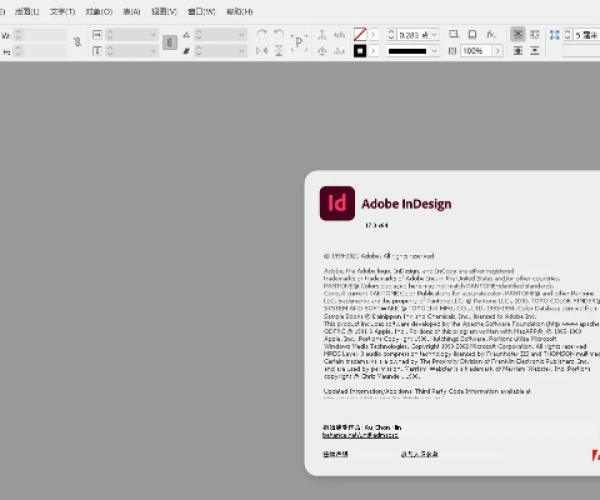Click the black stroke color swatch
The height and width of the screenshot is (500, 600).
pyautogui.click(x=360, y=50)
